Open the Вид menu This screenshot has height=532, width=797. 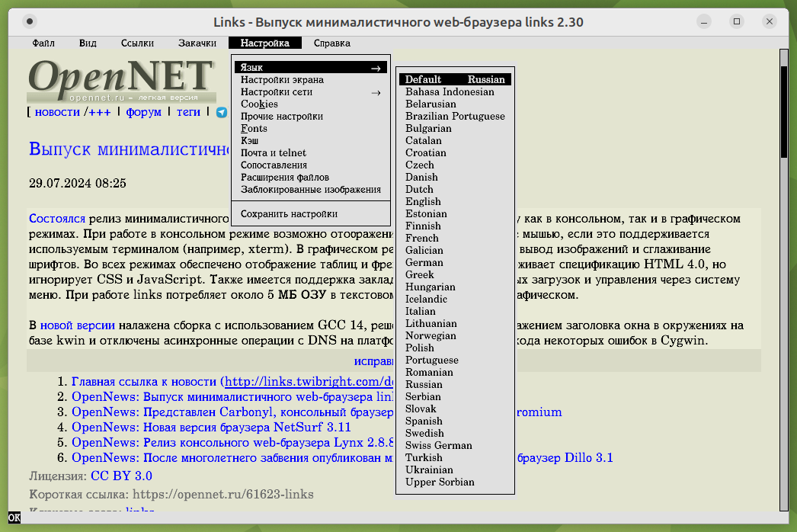88,43
